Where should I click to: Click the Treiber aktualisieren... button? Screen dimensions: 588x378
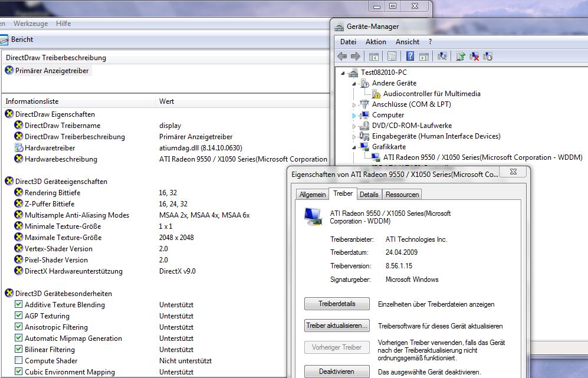[x=337, y=326]
